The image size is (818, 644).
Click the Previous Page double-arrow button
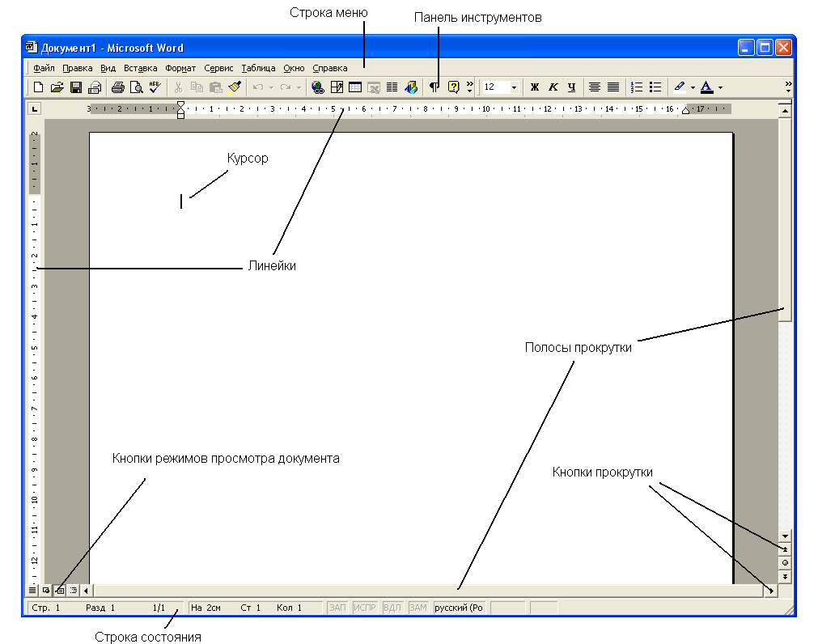(x=785, y=549)
